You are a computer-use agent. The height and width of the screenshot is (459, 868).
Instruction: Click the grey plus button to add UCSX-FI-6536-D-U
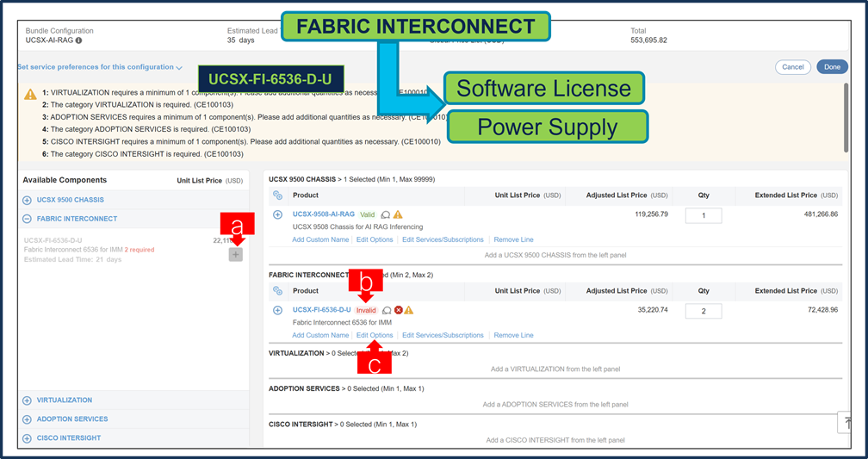click(236, 255)
